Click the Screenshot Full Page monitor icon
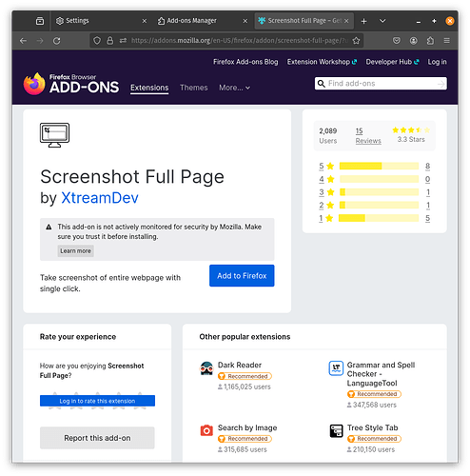The width and height of the screenshot is (470, 476). click(x=54, y=135)
